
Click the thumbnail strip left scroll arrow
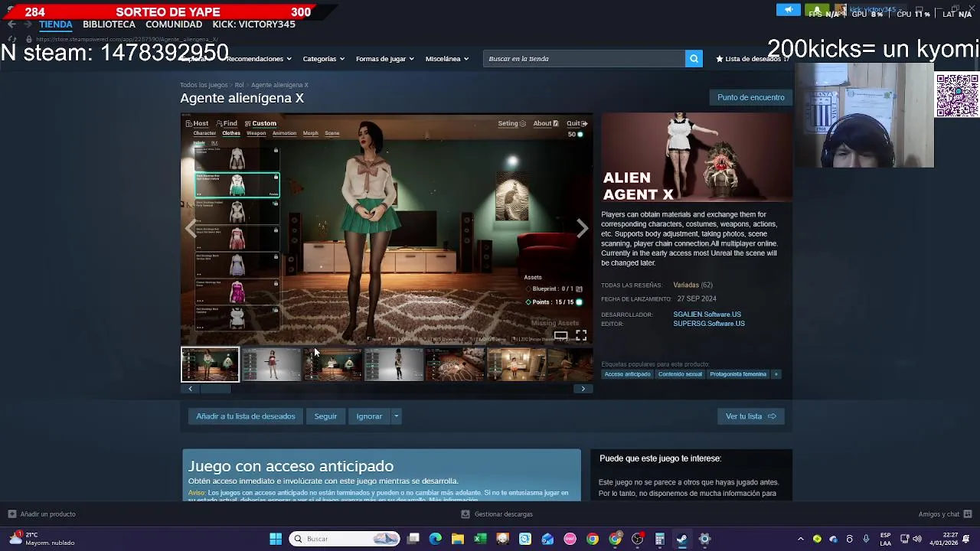tap(190, 389)
